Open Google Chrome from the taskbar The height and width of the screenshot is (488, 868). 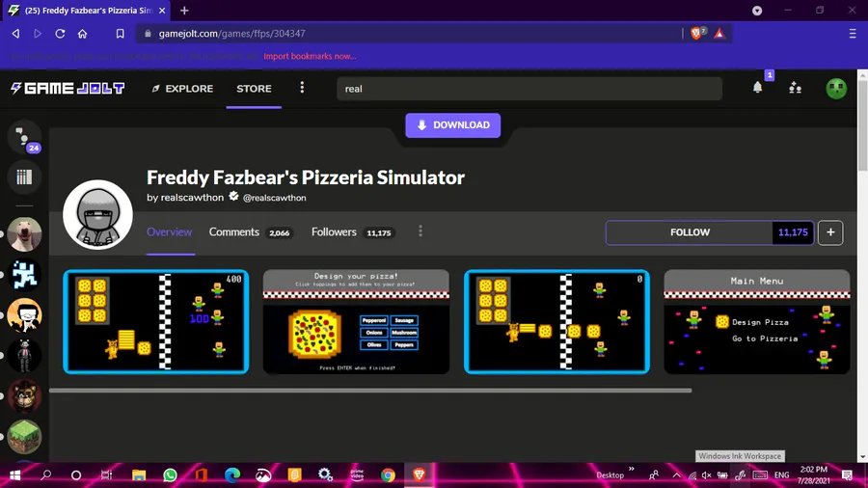tap(388, 475)
